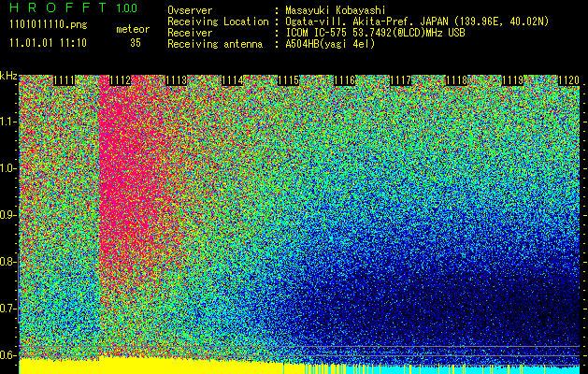Screen dimensions: 588x374
Task: Click the meteor count value 35
Action: tap(136, 43)
